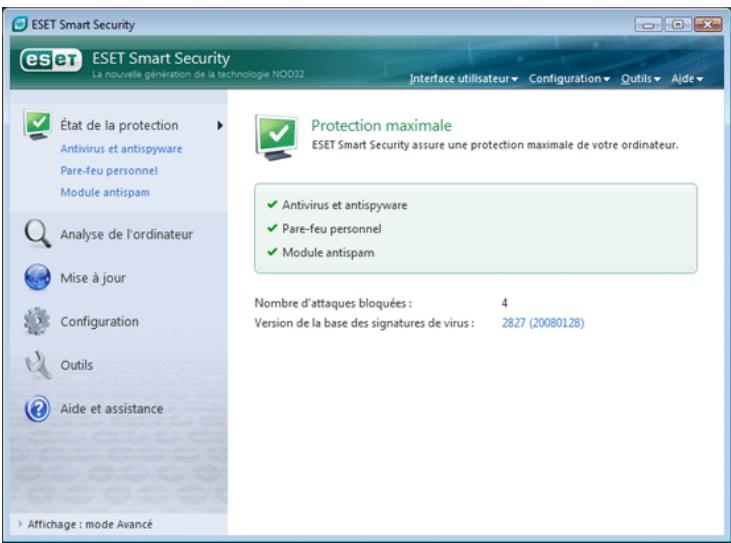Click the green check next to Pare-feu personnel
This screenshot has width=731, height=543.
pos(272,228)
